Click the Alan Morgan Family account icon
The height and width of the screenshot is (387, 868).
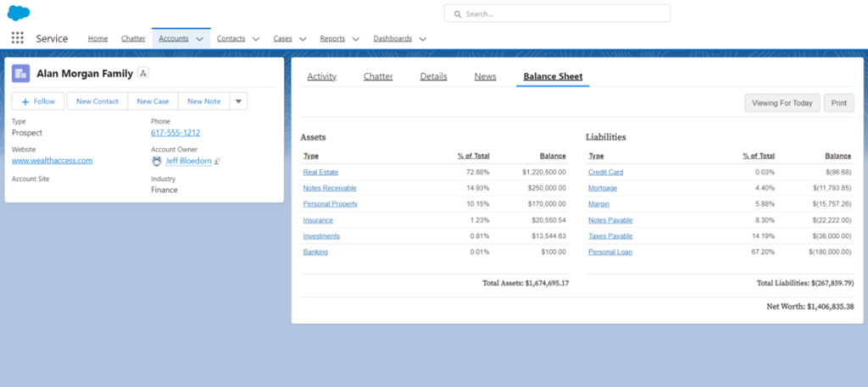coord(20,74)
